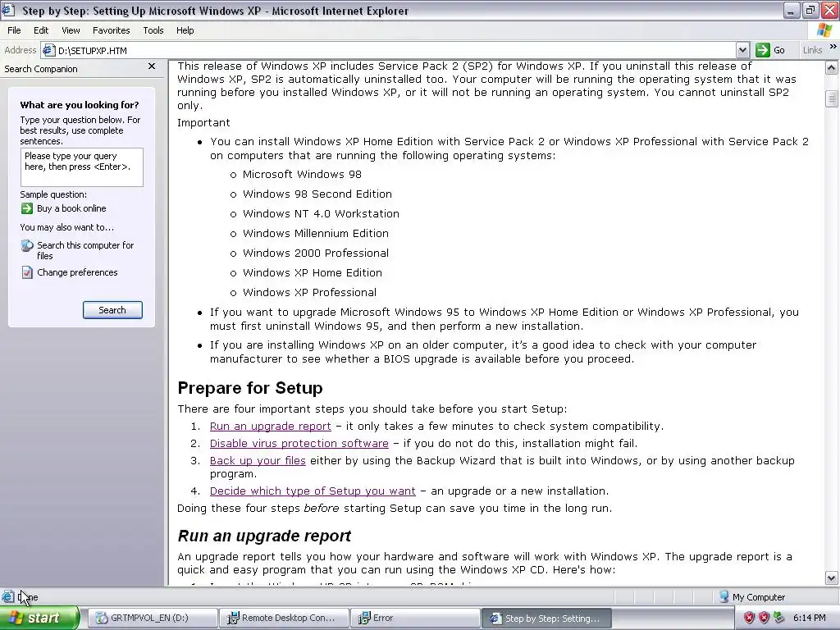Click the Windows flag logo throbber
Viewport: 840px width, 630px height.
pos(824,30)
